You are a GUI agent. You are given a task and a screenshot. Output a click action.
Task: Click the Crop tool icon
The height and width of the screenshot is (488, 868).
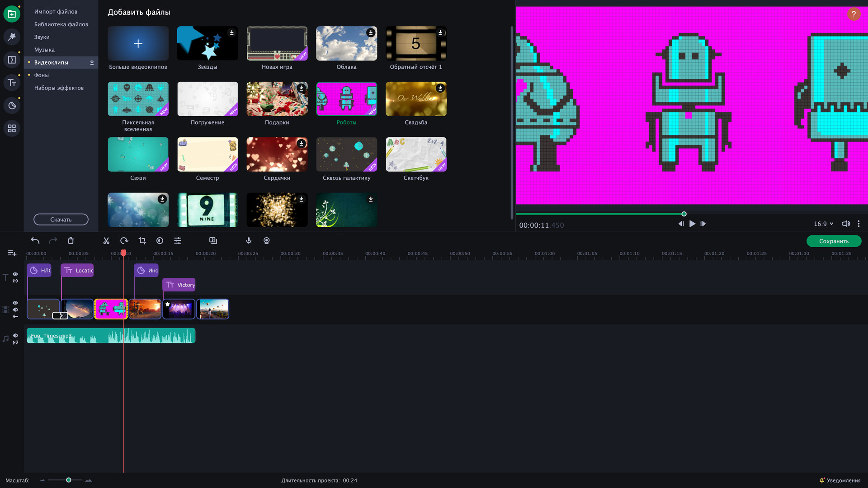click(x=142, y=241)
